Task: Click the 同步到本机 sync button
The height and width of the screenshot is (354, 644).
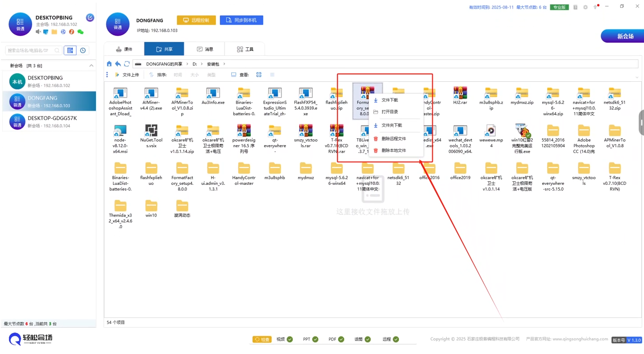Action: [x=241, y=20]
